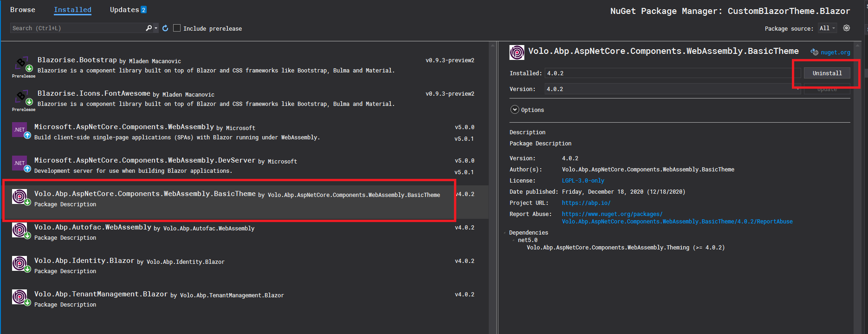Toggle Include prerelease checkbox
Image resolution: width=868 pixels, height=334 pixels.
point(177,28)
